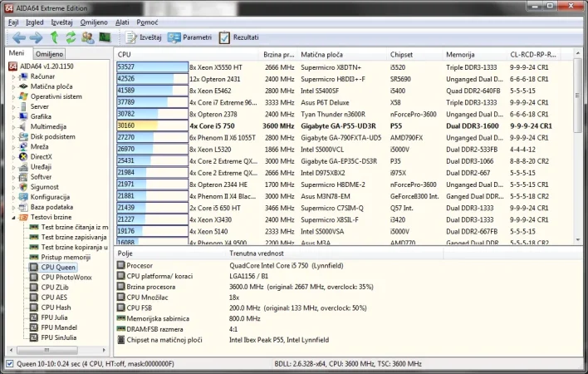Click the results list vertical scrollbar
588x374 pixels.
point(577,94)
